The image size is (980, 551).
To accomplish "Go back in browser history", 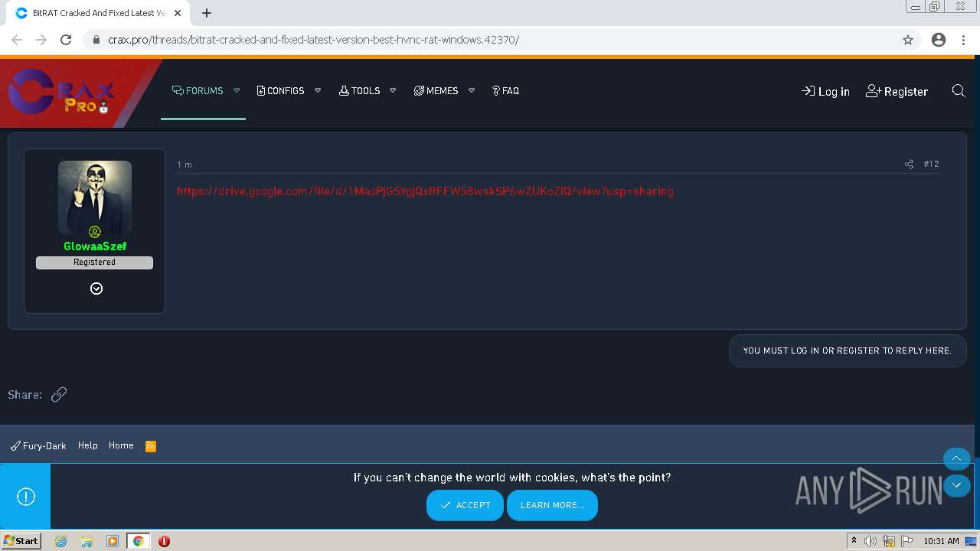I will tap(17, 40).
